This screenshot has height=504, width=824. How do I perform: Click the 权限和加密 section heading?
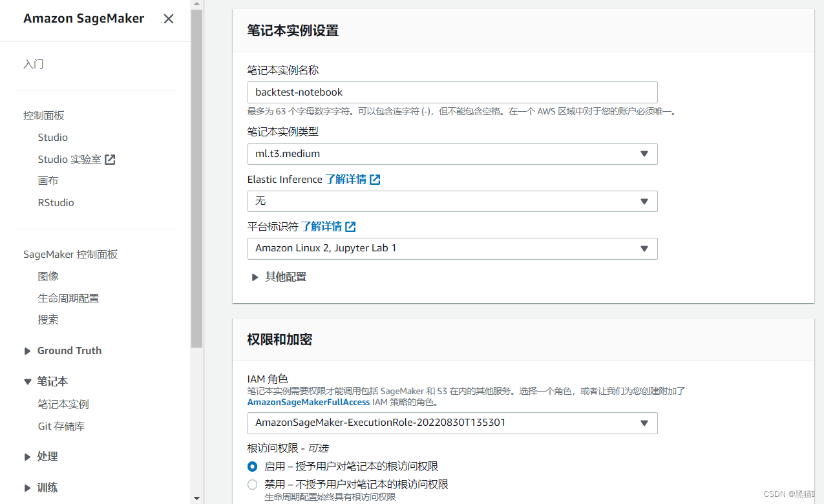point(280,339)
